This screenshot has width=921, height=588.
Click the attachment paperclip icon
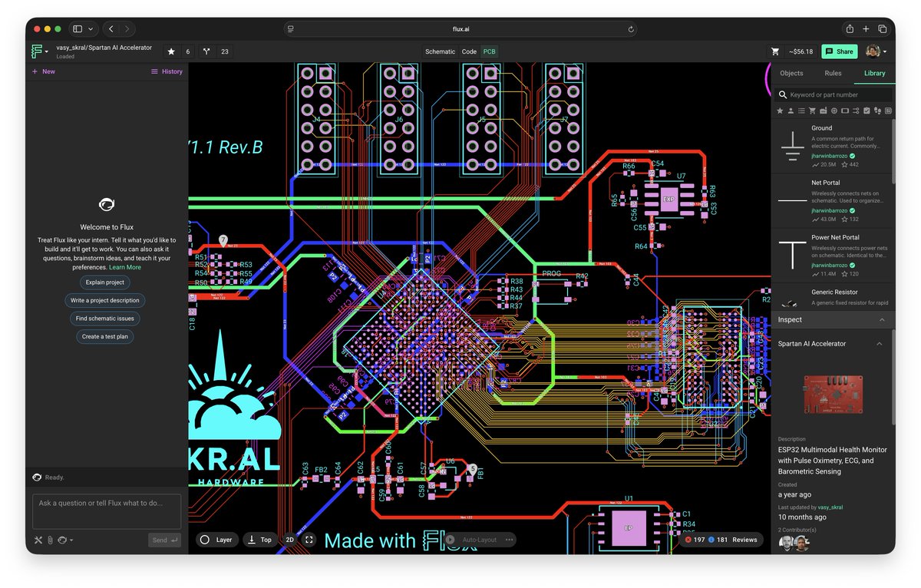pos(49,540)
